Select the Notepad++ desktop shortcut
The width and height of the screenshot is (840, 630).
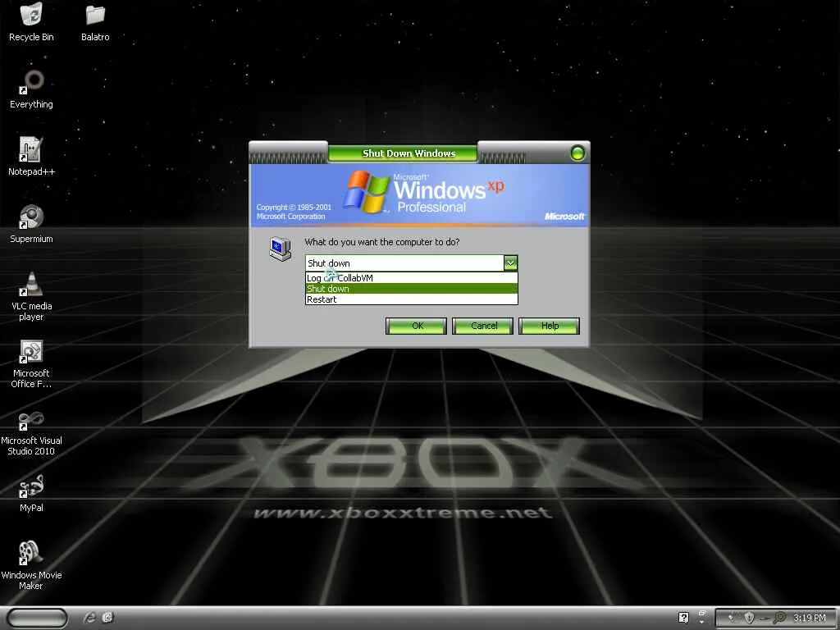tap(32, 157)
